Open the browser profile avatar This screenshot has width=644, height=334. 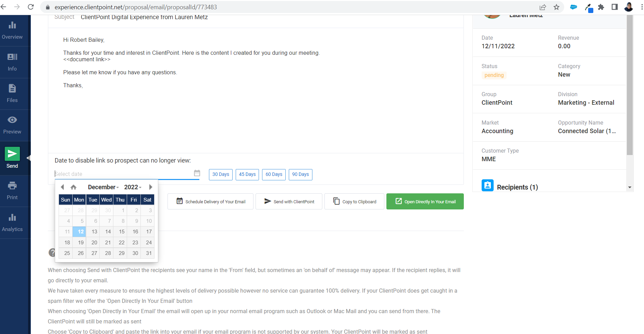(x=629, y=7)
